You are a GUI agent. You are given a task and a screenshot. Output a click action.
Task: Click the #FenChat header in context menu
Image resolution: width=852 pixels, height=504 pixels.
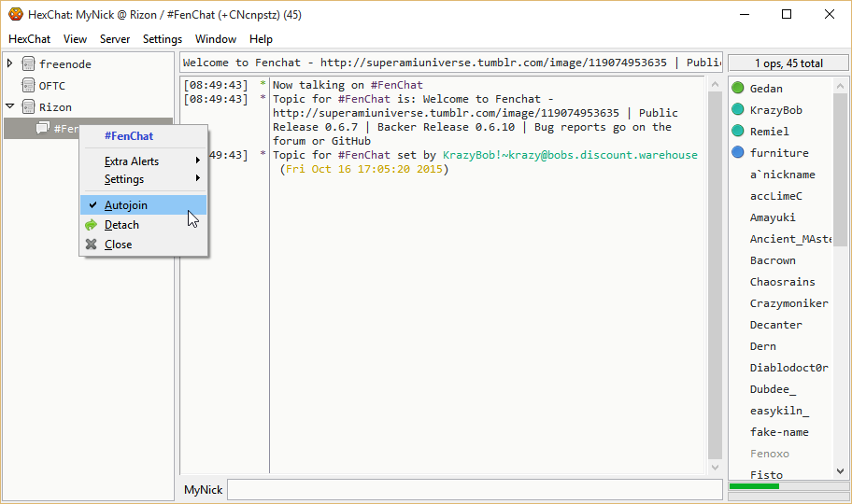(129, 135)
